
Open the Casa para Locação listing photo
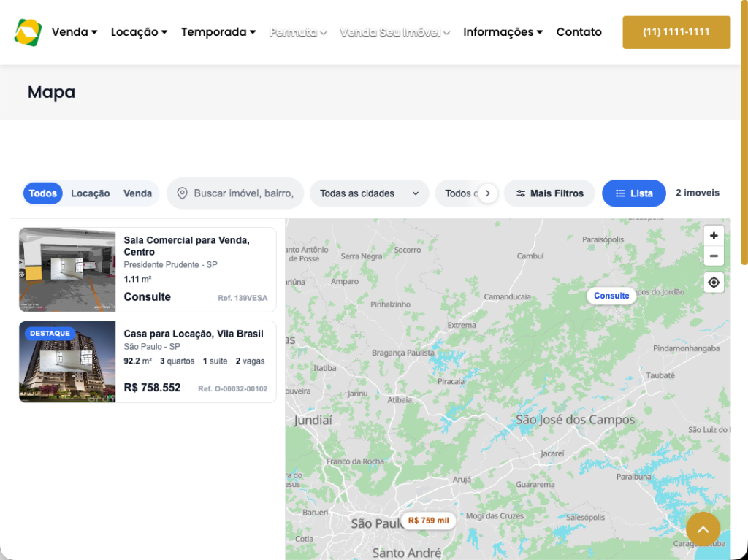pyautogui.click(x=67, y=361)
